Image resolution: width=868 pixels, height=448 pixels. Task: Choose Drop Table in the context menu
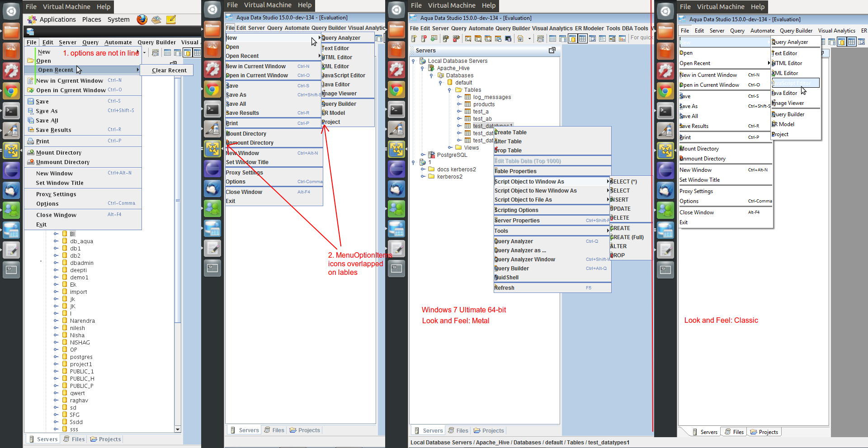pyautogui.click(x=552, y=151)
